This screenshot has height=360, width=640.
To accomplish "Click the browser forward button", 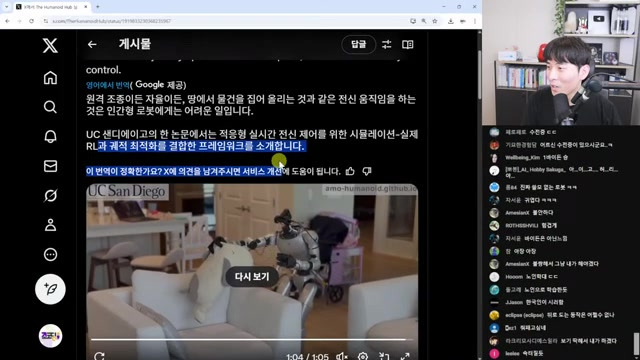I will point(19,21).
